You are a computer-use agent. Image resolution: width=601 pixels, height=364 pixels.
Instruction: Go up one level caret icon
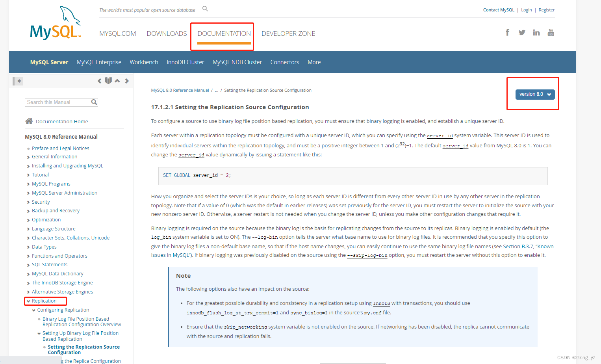117,81
